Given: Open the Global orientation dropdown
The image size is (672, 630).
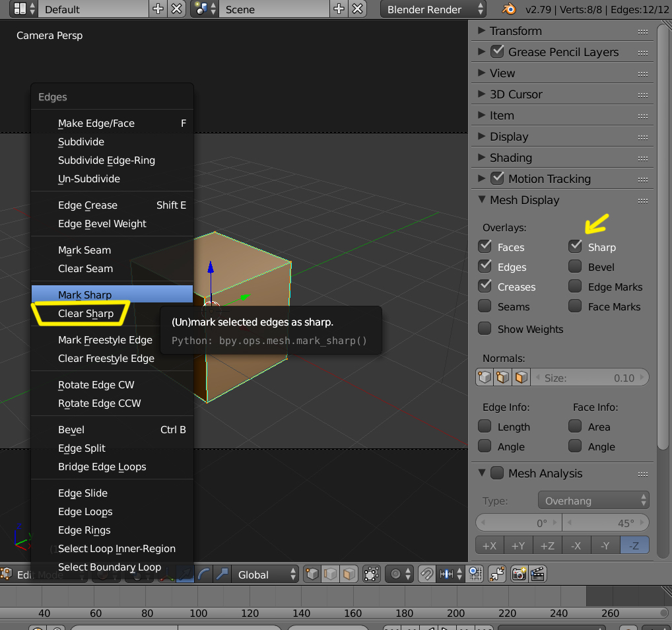Looking at the screenshot, I should point(265,575).
